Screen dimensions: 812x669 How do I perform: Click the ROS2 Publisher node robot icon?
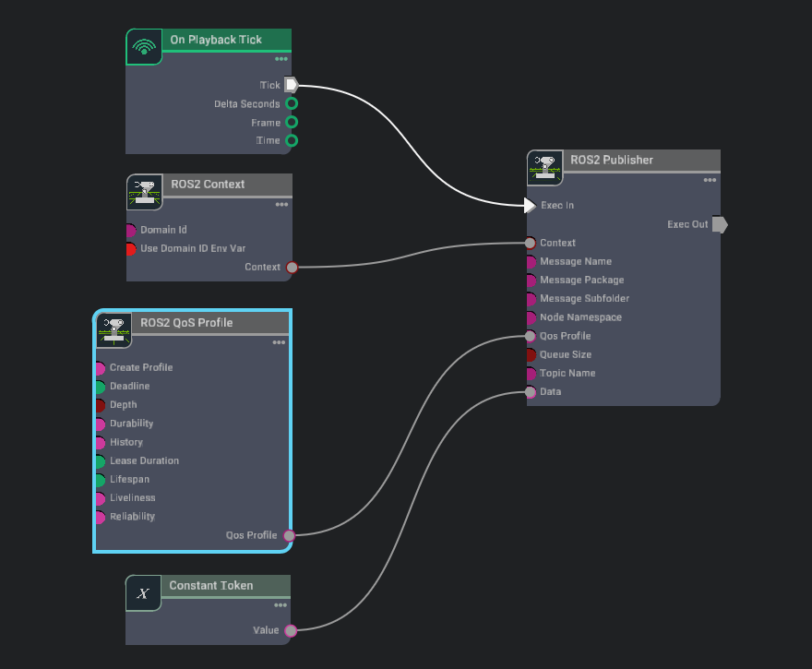tap(544, 168)
